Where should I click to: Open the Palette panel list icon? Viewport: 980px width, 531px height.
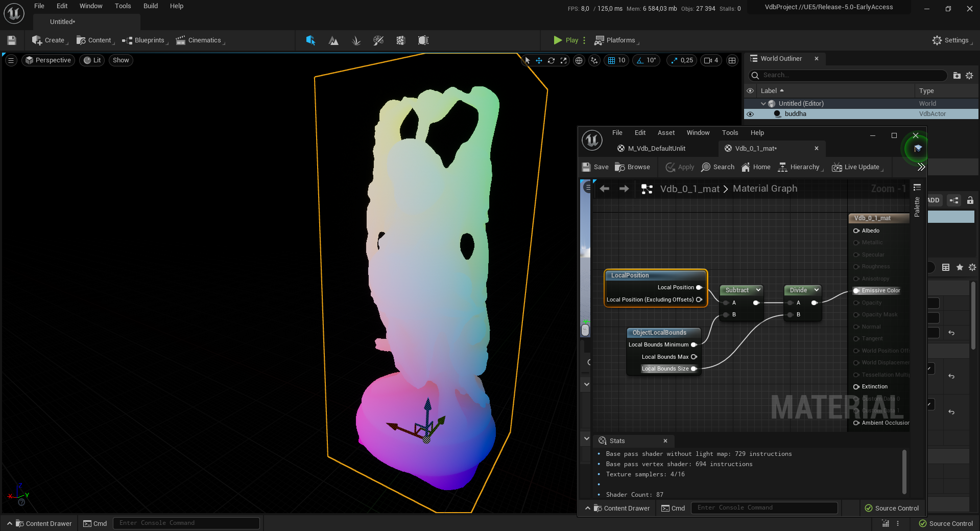[917, 188]
